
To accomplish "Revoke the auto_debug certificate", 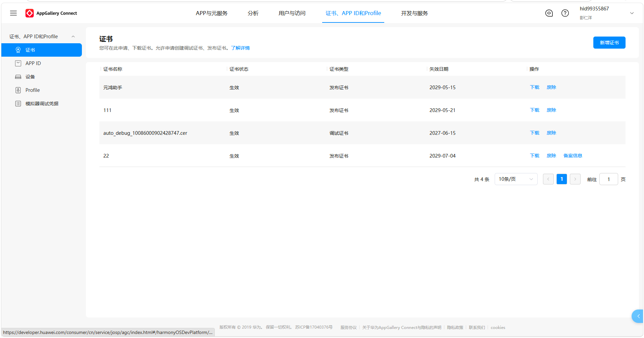I will pyautogui.click(x=551, y=133).
